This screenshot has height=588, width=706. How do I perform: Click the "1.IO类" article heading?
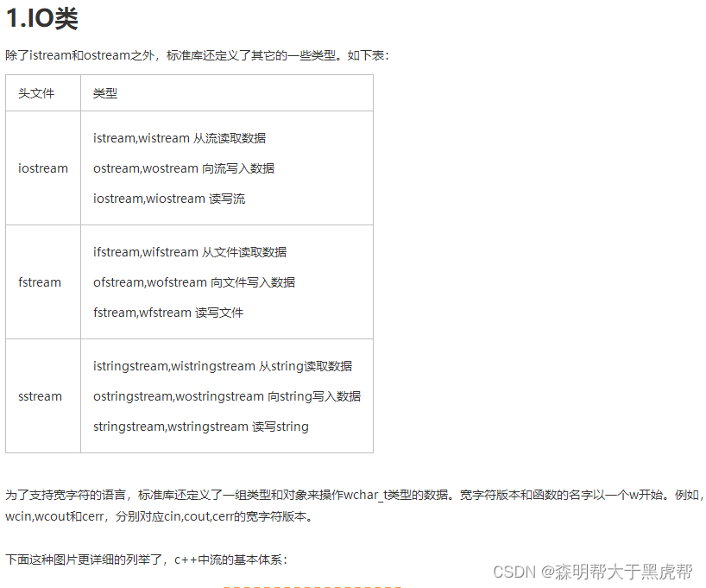(41, 17)
